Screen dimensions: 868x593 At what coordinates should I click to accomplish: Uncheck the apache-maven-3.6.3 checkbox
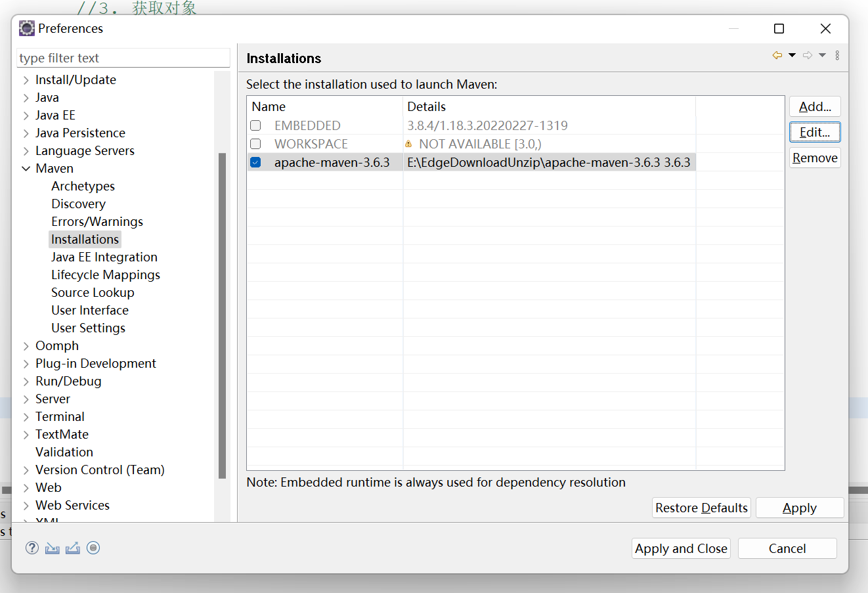[255, 162]
